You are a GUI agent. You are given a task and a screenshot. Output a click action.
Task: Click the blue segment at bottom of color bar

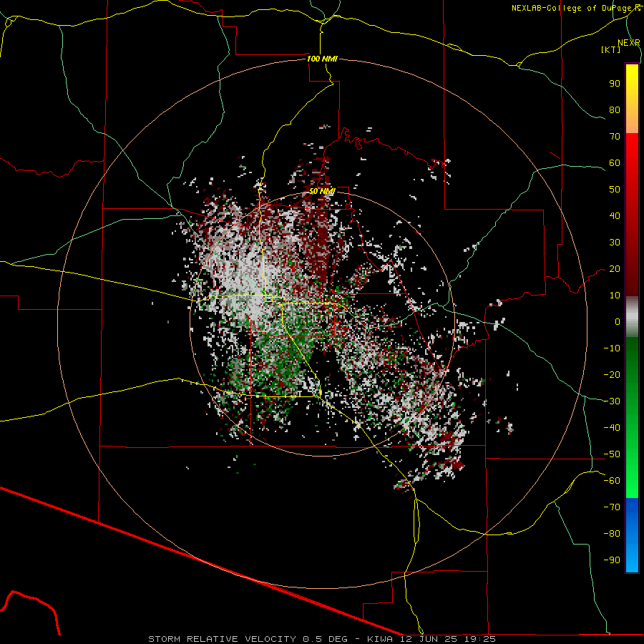click(x=632, y=535)
